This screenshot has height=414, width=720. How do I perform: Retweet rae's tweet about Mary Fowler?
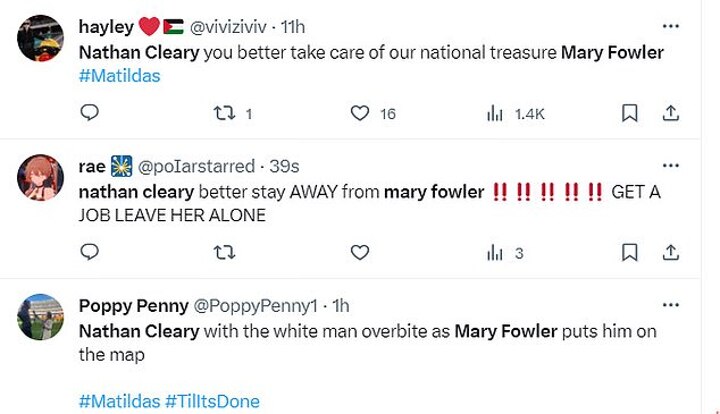(224, 253)
